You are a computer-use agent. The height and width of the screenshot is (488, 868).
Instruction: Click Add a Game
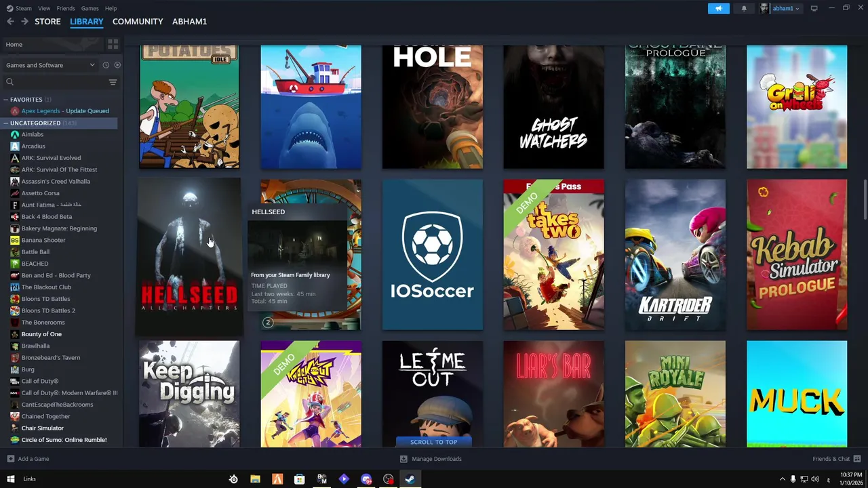[28, 459]
